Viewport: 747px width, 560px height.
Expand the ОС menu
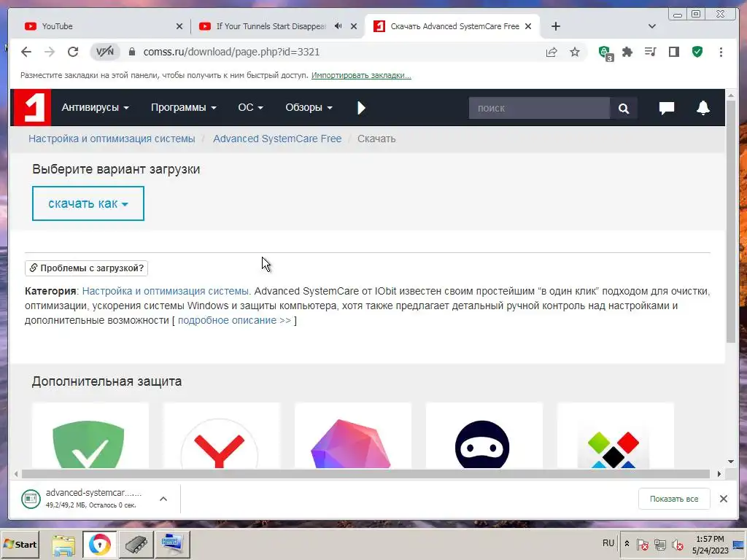click(x=251, y=108)
